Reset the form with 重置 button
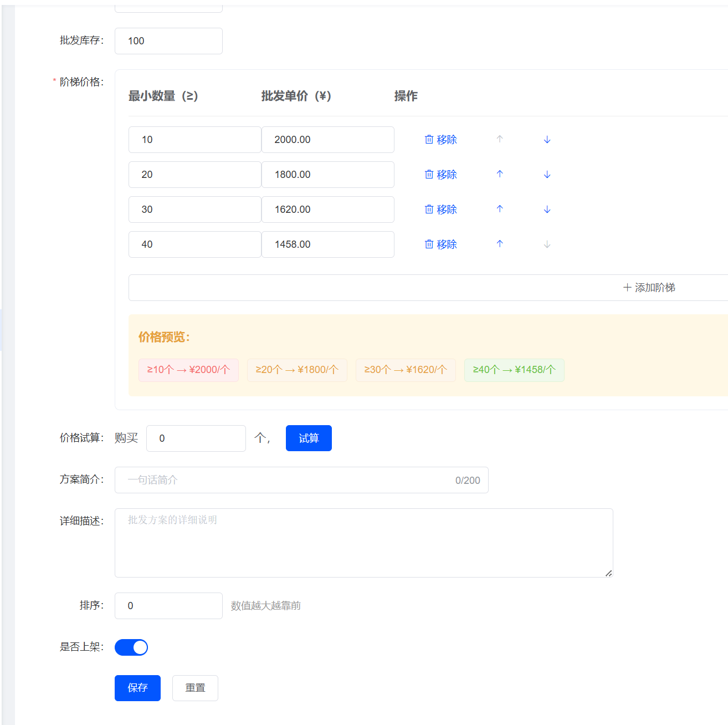The width and height of the screenshot is (728, 725). click(x=195, y=688)
